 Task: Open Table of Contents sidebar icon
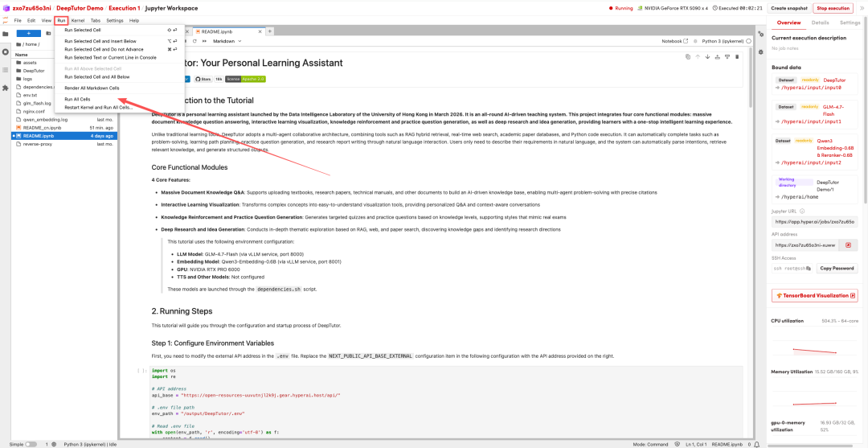coord(6,70)
